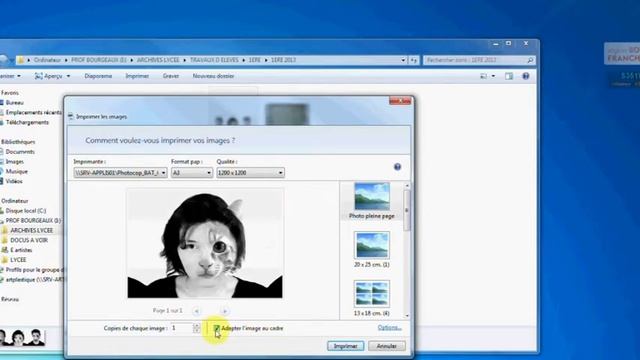Image resolution: width=640 pixels, height=360 pixels.
Task: Select Bureau in Favoris sidebar
Action: [x=14, y=102]
